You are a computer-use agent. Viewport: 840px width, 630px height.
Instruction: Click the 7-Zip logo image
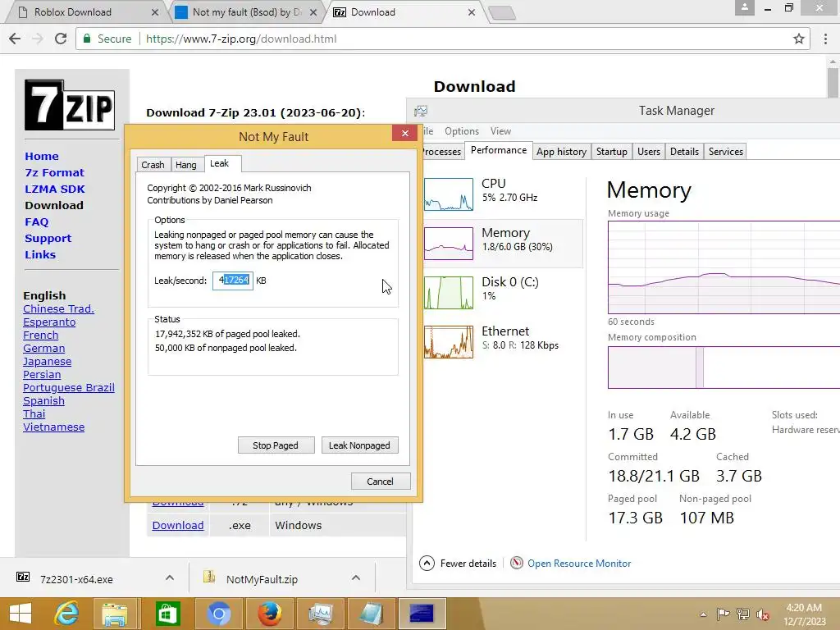70,104
